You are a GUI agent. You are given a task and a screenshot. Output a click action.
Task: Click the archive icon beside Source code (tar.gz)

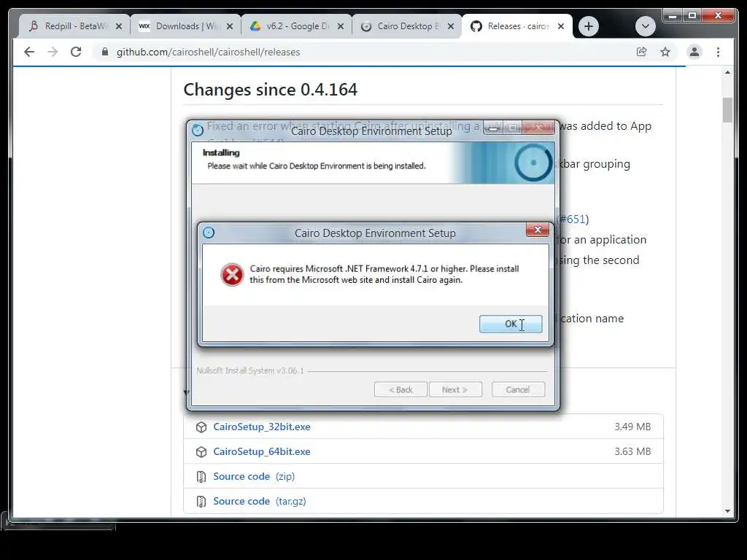[201, 502]
